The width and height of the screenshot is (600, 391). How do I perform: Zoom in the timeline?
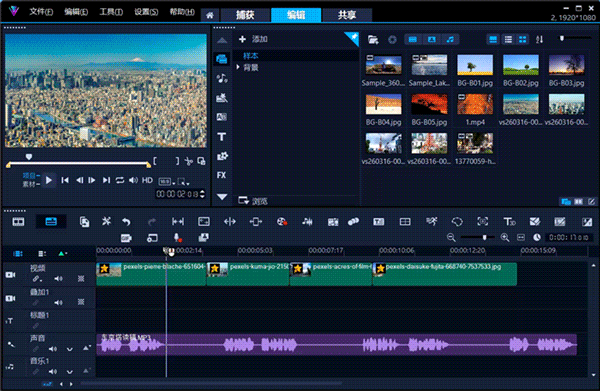505,238
